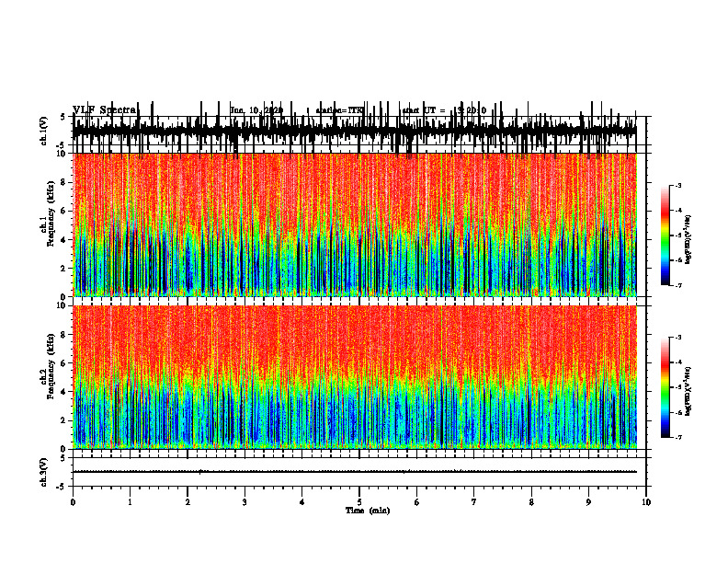Viewport: 728px width, 563px height.
Task: Click the time axis tick "3"
Action: pyautogui.click(x=245, y=502)
